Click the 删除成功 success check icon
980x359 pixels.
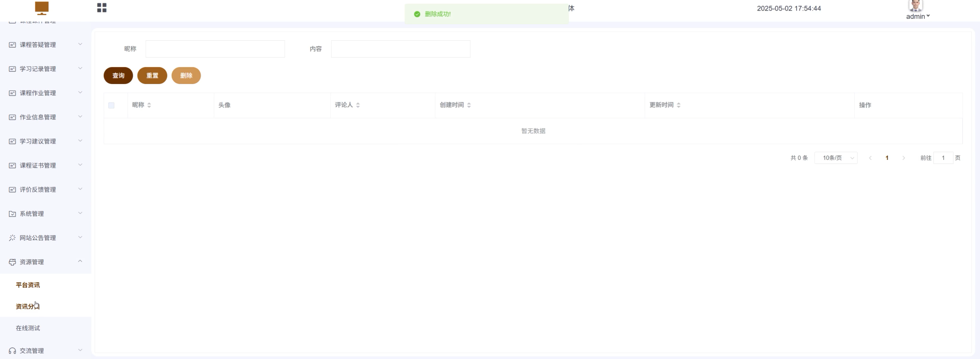point(417,14)
